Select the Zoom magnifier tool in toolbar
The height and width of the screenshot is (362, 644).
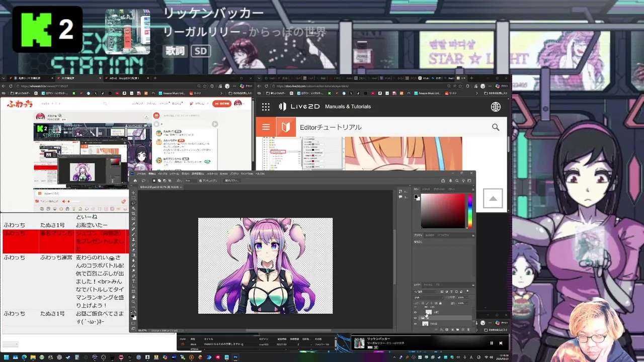point(133,302)
